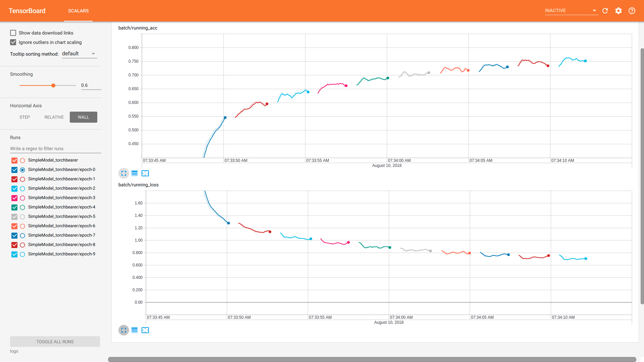Viewport: 644px width, 362px height.
Task: Set horizontal axis to STEP
Action: coord(24,117)
